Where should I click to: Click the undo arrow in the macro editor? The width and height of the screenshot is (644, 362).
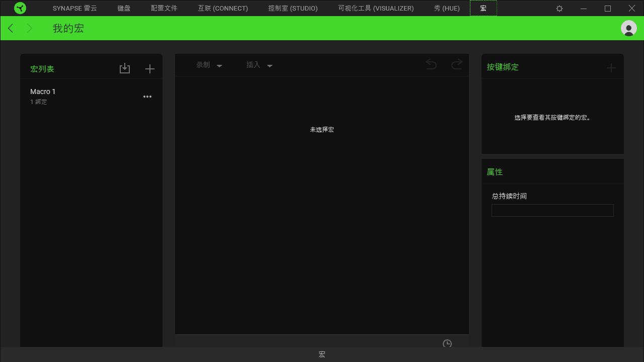tap(431, 64)
